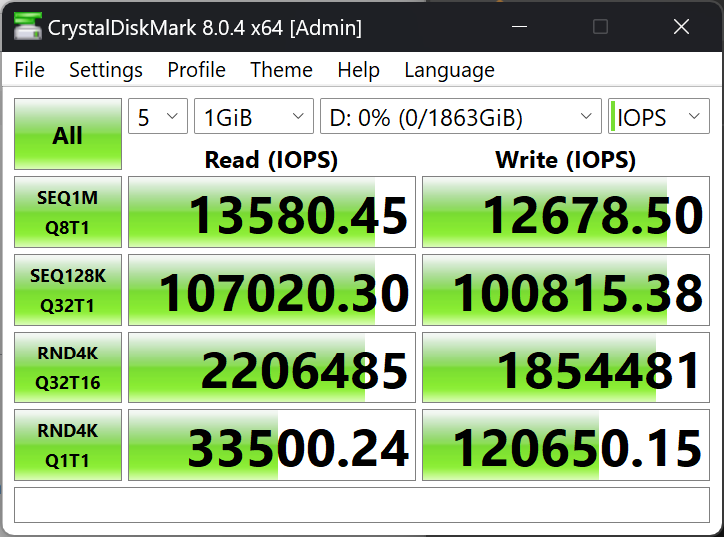
Task: Open the Theme menu
Action: (x=281, y=70)
